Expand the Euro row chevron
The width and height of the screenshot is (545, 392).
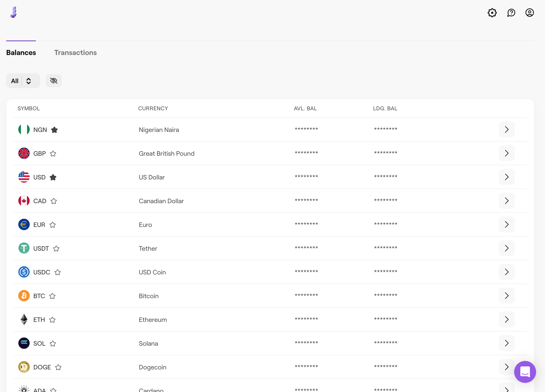(507, 224)
